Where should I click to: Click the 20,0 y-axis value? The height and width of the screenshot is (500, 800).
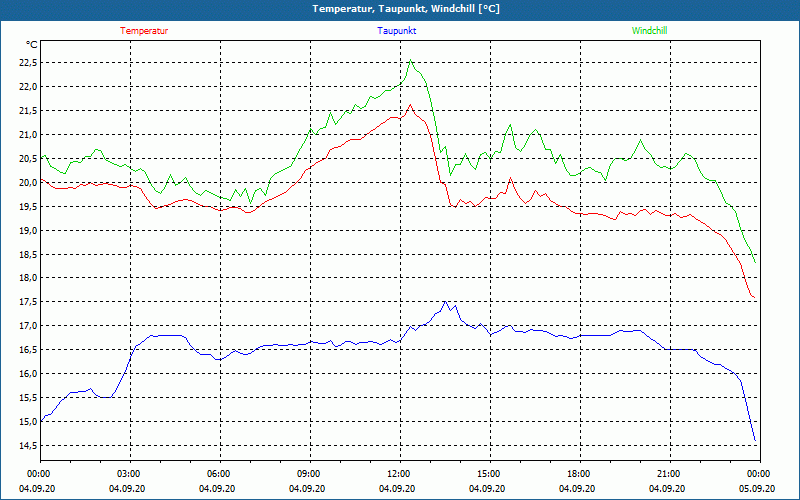coord(28,183)
